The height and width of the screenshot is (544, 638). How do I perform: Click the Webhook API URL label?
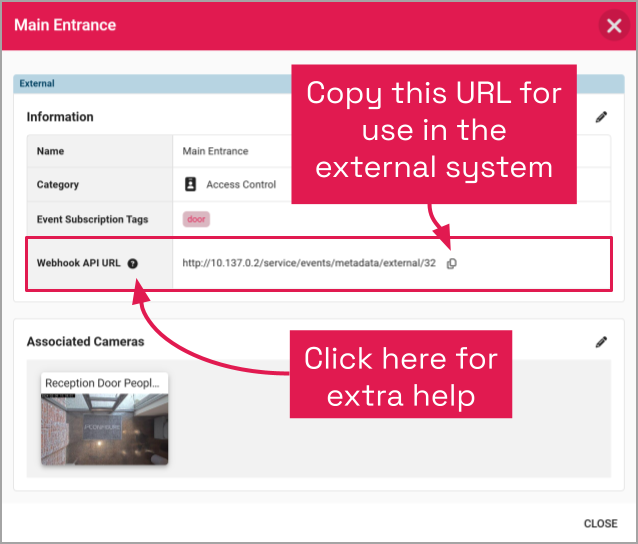click(x=79, y=263)
